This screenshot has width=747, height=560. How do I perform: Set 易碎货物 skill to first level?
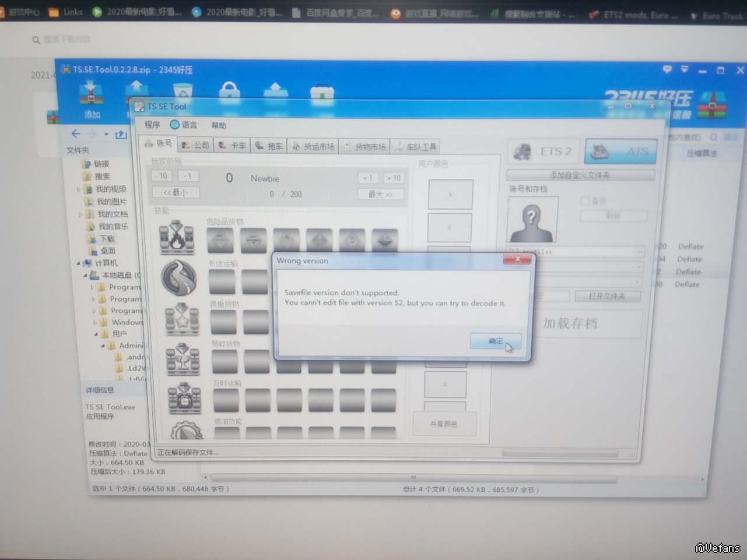[x=225, y=361]
